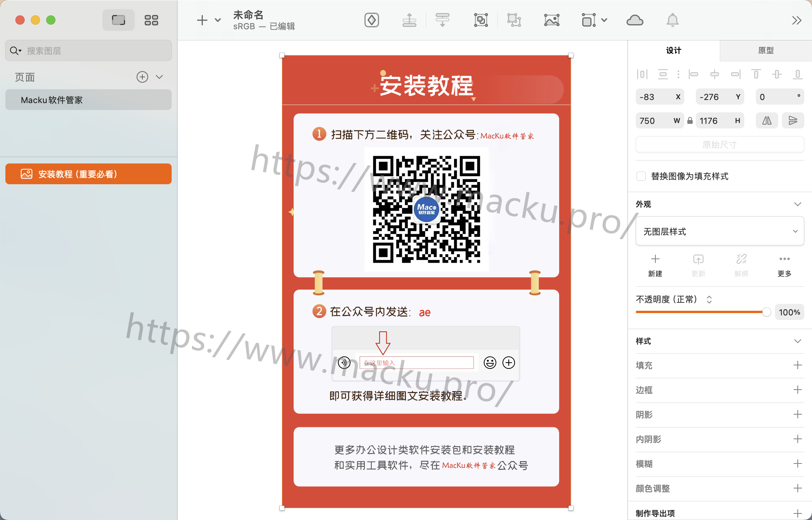Collapse the 样式 section

798,341
